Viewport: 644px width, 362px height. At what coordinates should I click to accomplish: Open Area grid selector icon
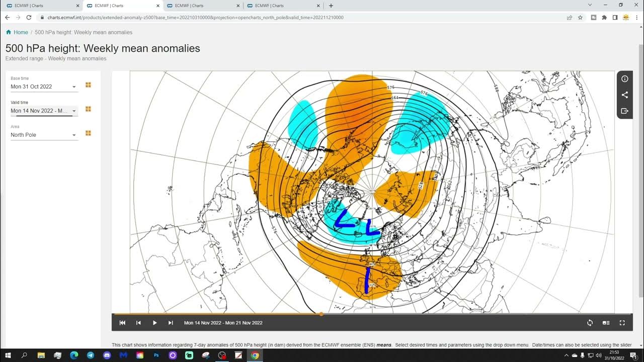88,133
